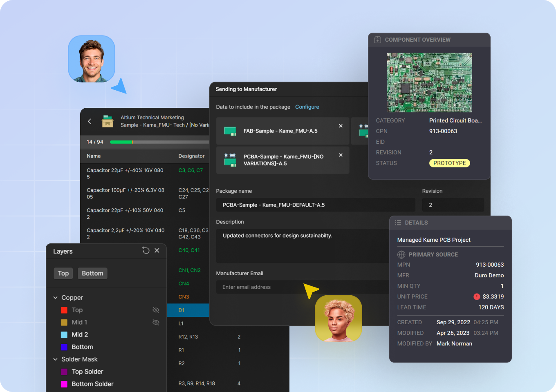Click the project box icon beside Altium title

(x=108, y=121)
